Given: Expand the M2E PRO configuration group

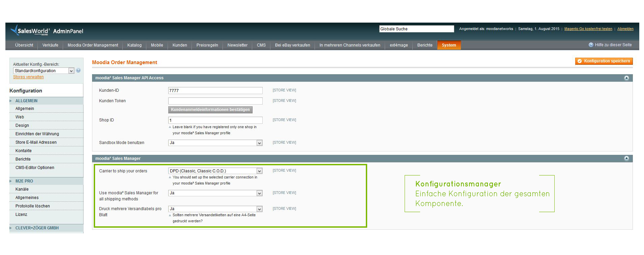Looking at the screenshot, I should [x=46, y=181].
